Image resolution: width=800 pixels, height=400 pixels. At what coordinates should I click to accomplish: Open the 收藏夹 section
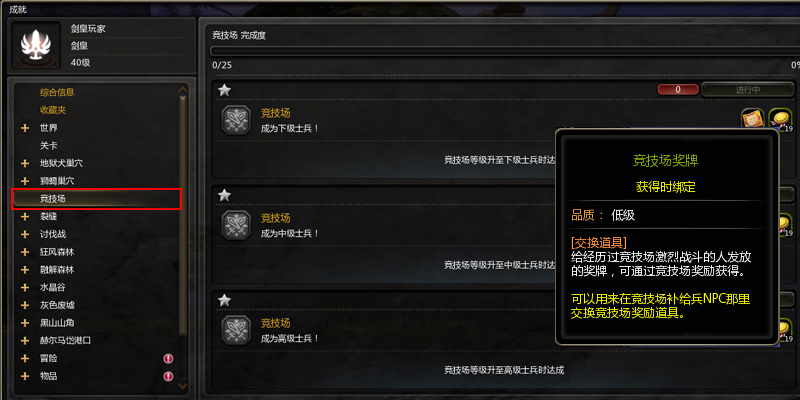[53, 110]
